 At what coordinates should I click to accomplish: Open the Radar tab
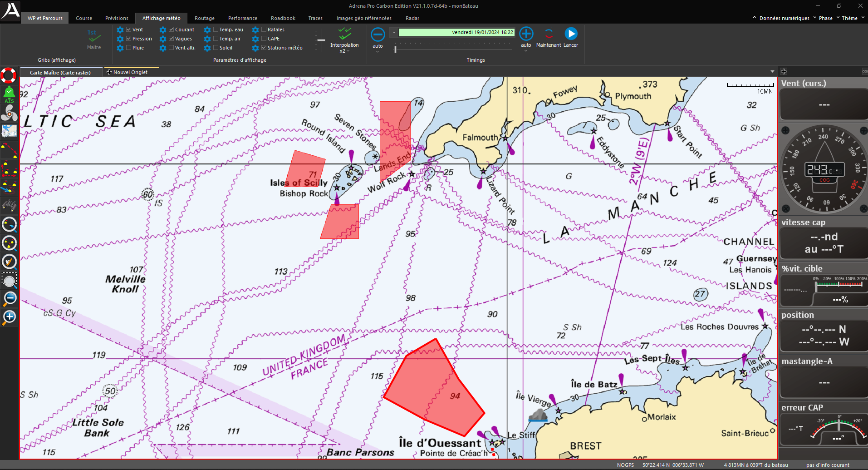pyautogui.click(x=412, y=18)
